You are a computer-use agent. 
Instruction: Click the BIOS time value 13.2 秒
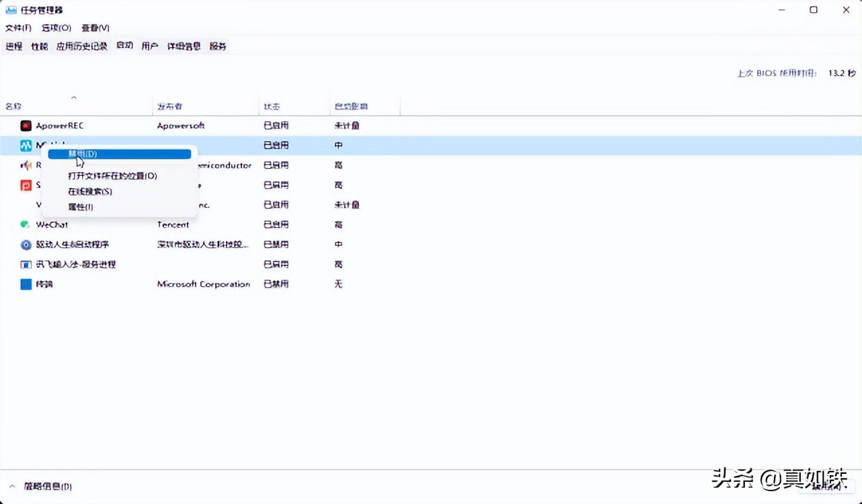click(x=842, y=73)
